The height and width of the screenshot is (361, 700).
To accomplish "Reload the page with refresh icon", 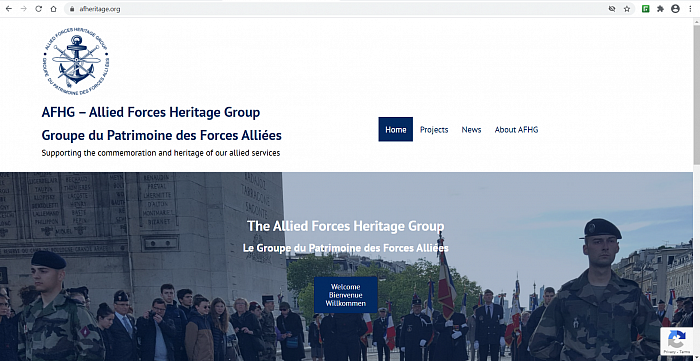I will pos(38,9).
